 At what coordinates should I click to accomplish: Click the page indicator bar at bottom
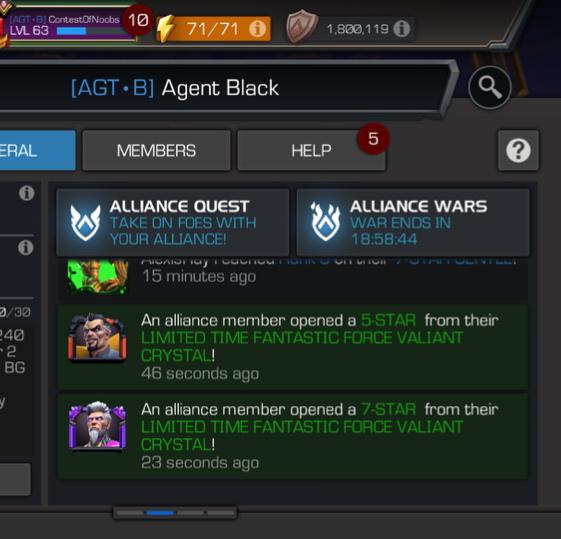tap(175, 513)
